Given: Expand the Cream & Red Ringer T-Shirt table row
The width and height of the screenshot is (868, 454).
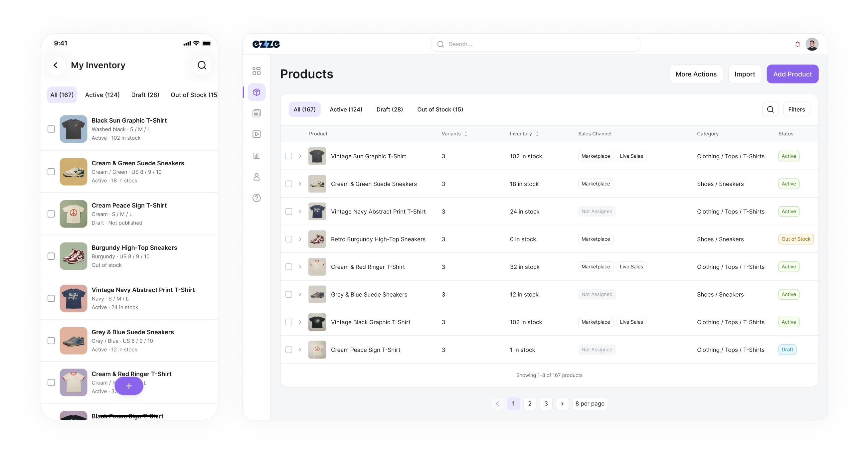Looking at the screenshot, I should (x=300, y=267).
